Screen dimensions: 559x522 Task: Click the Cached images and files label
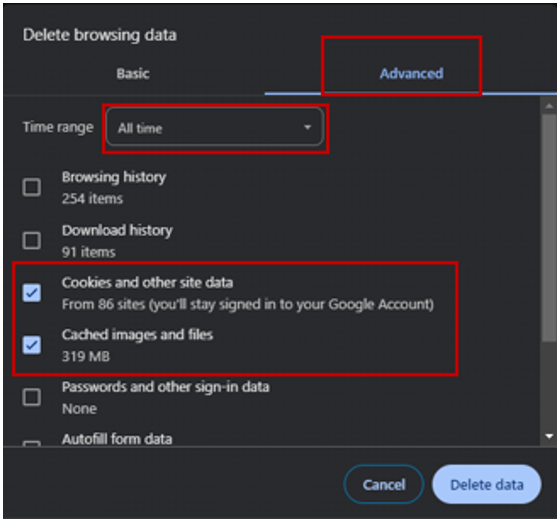click(137, 335)
